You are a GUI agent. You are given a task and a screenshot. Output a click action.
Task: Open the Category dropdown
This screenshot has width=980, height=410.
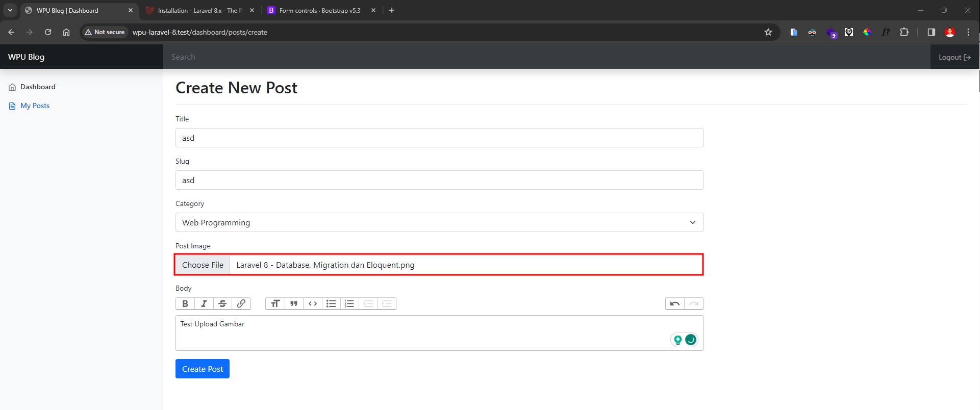pos(439,222)
